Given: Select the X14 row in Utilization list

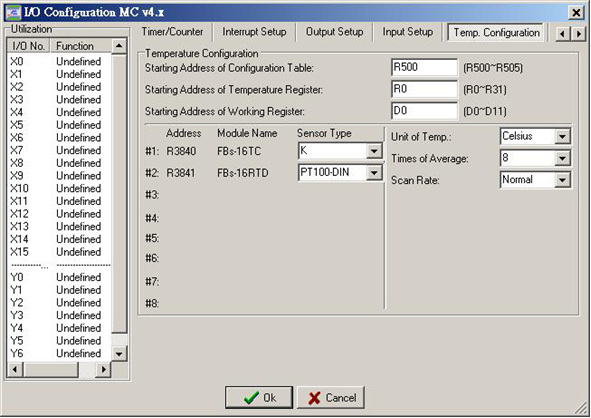Looking at the screenshot, I should click(x=59, y=239).
